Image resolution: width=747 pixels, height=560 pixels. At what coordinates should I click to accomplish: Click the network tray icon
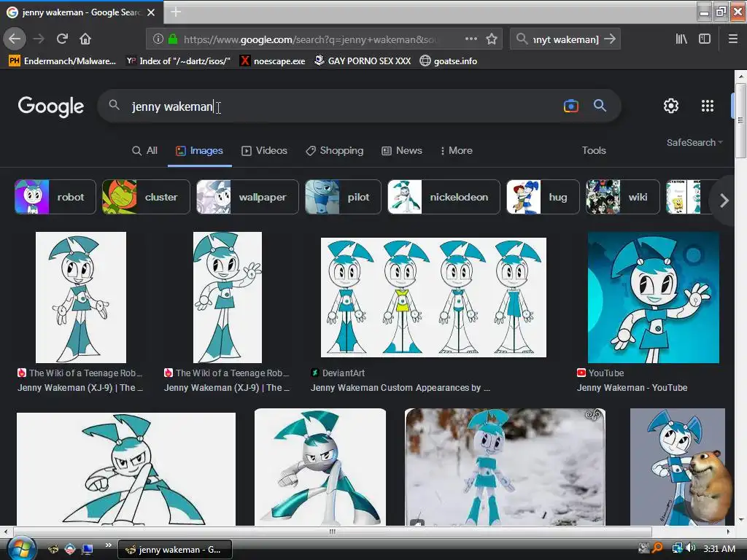676,548
